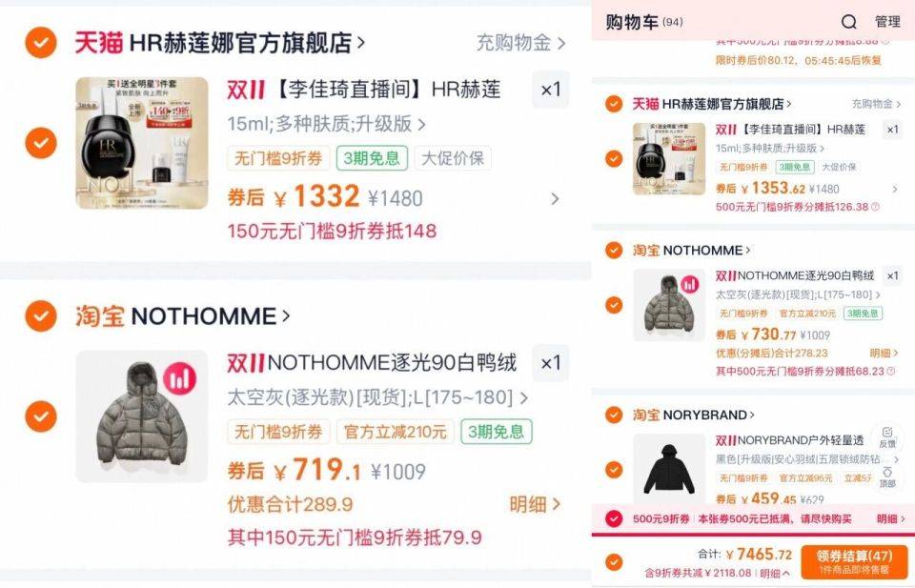Tap the 顶部 back-to-top icon
Image resolution: width=915 pixels, height=588 pixels.
pyautogui.click(x=887, y=477)
